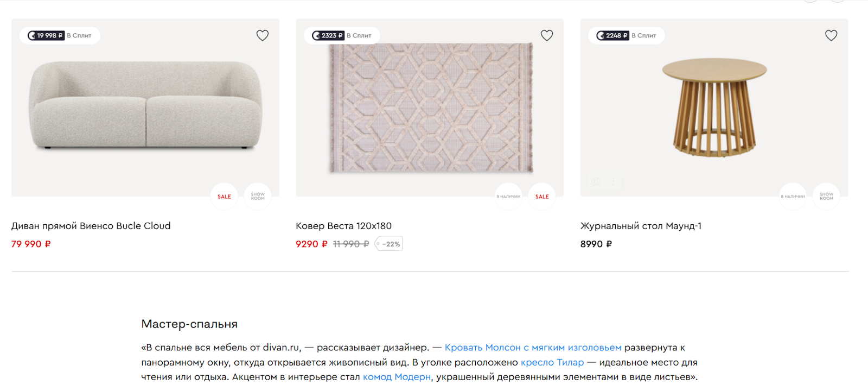Click the -22% discount tag
Screen dimensions: 868x391
[x=389, y=244]
